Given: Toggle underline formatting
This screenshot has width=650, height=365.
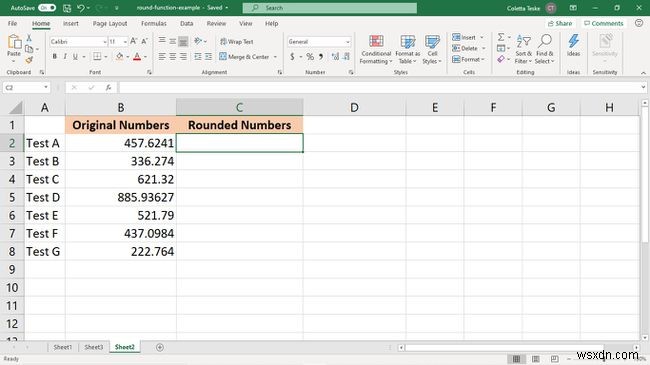Looking at the screenshot, I should tap(75, 56).
